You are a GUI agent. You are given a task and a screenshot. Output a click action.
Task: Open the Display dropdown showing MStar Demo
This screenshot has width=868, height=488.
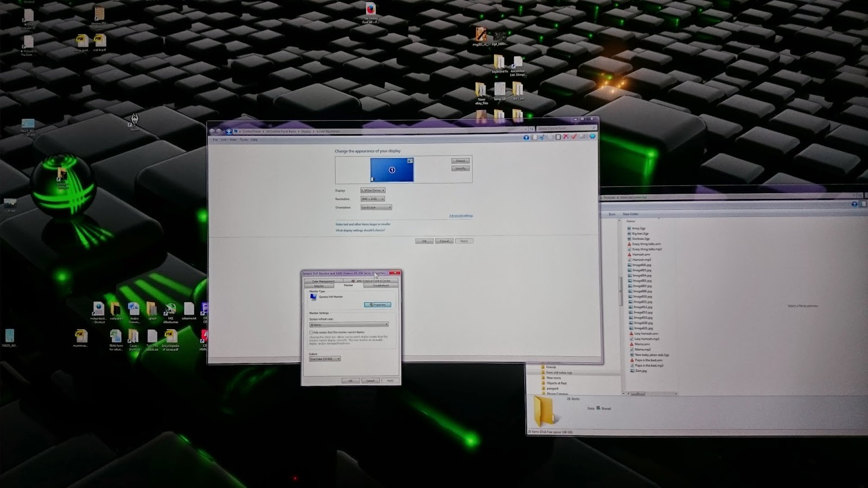pyautogui.click(x=373, y=190)
